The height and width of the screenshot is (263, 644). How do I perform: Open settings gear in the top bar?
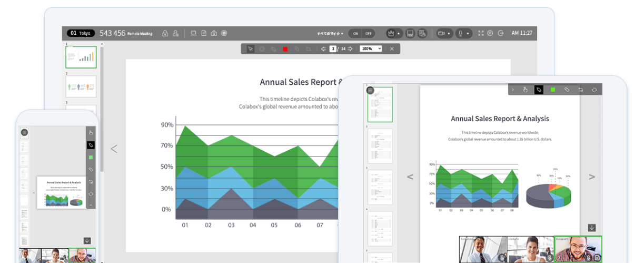490,33
